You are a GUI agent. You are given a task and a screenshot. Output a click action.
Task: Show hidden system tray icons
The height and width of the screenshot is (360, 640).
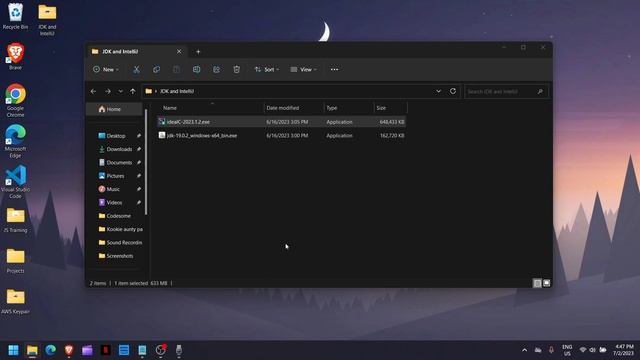tap(524, 350)
